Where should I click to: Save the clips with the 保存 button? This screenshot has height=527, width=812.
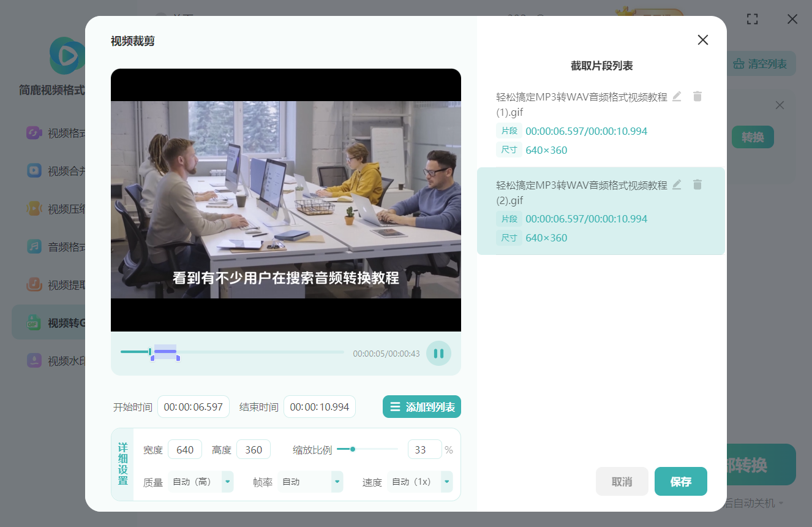click(680, 482)
